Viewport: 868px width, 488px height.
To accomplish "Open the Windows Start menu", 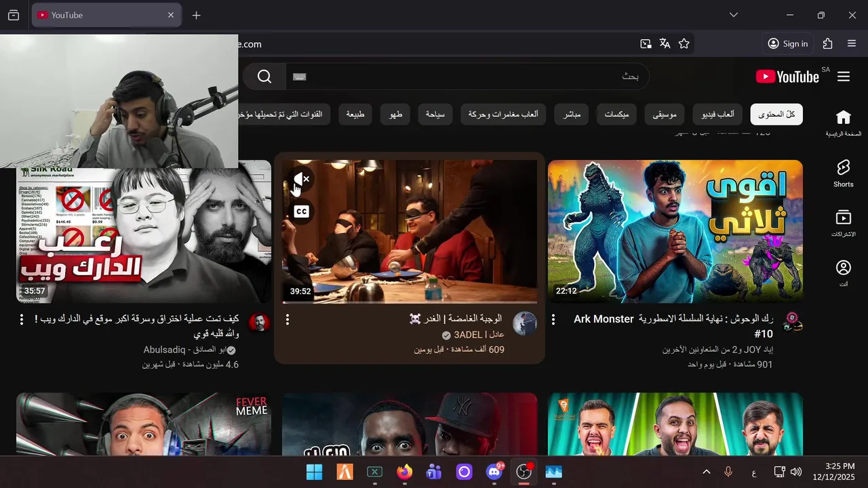I will 315,472.
